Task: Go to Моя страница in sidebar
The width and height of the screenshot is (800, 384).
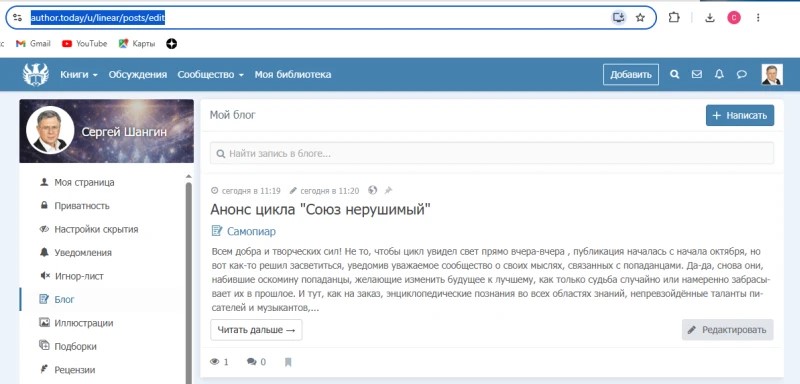Action: click(84, 183)
